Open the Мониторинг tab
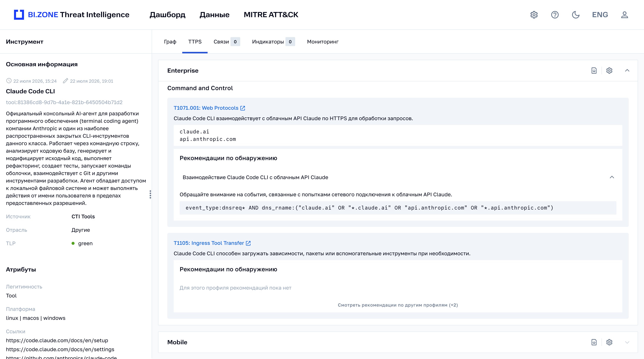This screenshot has height=359, width=644. (x=323, y=42)
